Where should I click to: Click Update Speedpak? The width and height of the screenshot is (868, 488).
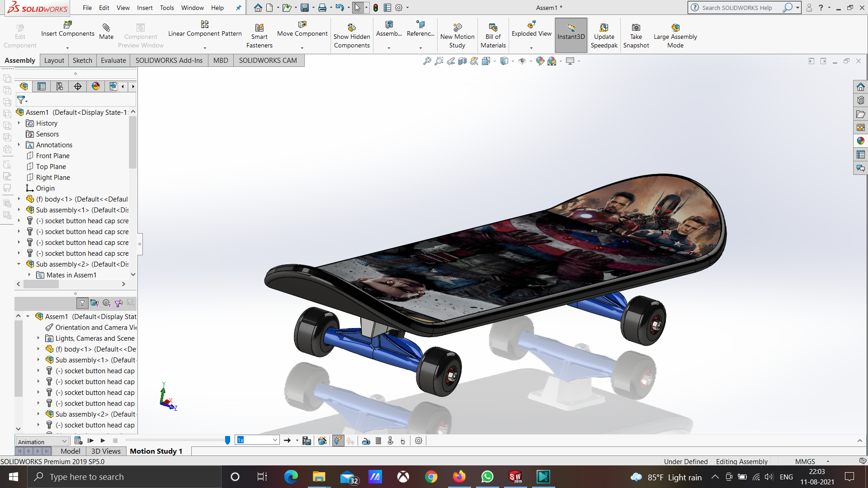click(604, 36)
